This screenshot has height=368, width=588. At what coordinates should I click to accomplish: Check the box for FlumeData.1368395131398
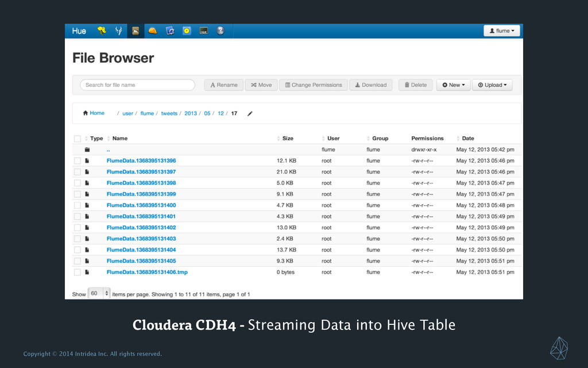[78, 183]
